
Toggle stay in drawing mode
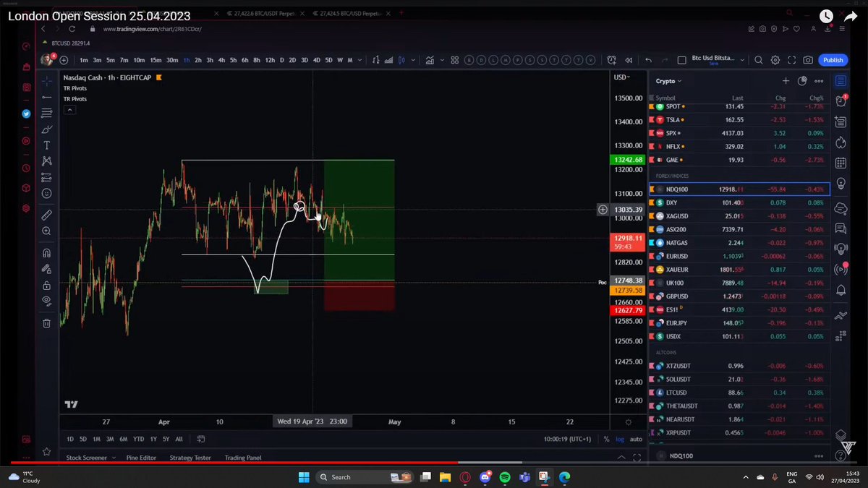[x=46, y=268]
